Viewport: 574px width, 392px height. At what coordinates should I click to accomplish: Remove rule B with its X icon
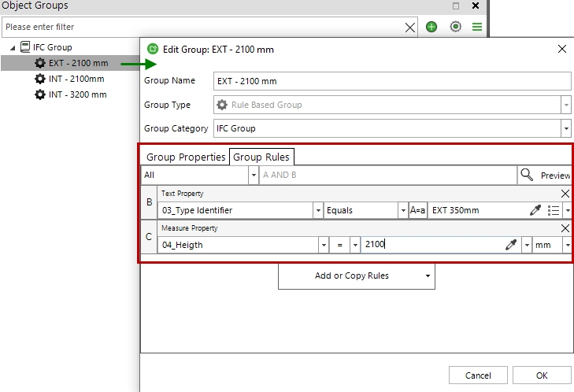565,194
